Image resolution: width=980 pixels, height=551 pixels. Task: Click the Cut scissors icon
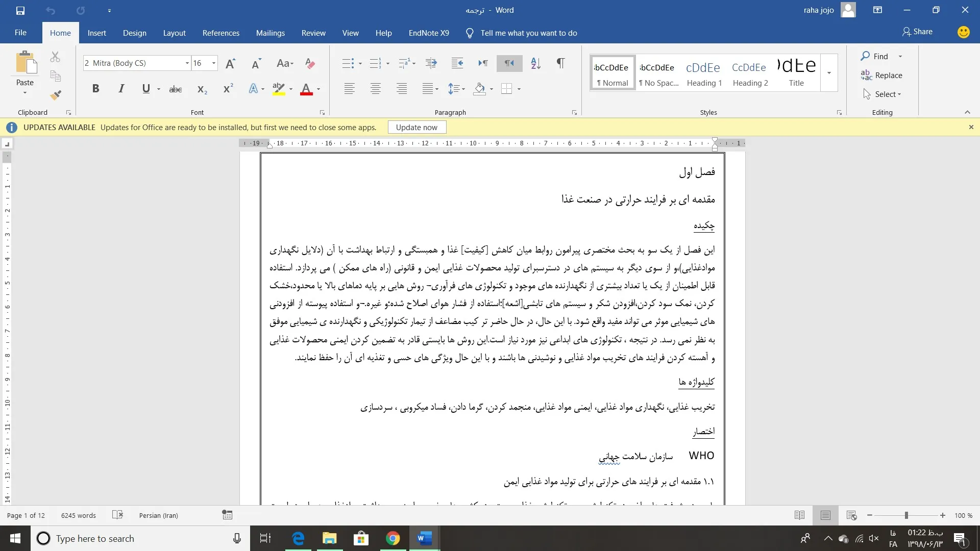[x=55, y=57]
